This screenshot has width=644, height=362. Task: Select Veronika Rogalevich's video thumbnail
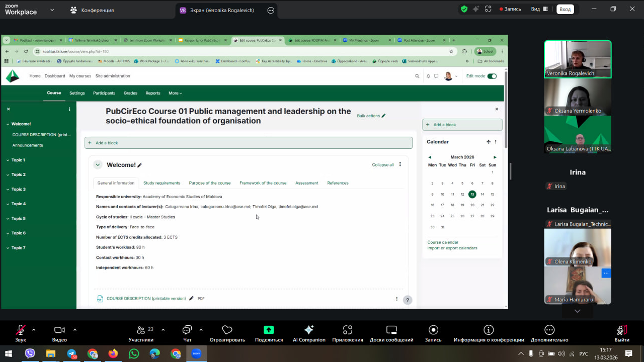578,59
